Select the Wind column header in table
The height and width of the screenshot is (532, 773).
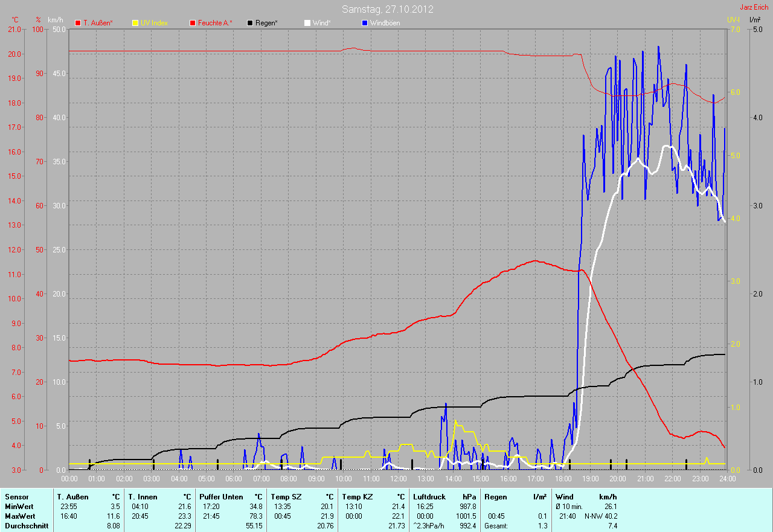coord(564,496)
